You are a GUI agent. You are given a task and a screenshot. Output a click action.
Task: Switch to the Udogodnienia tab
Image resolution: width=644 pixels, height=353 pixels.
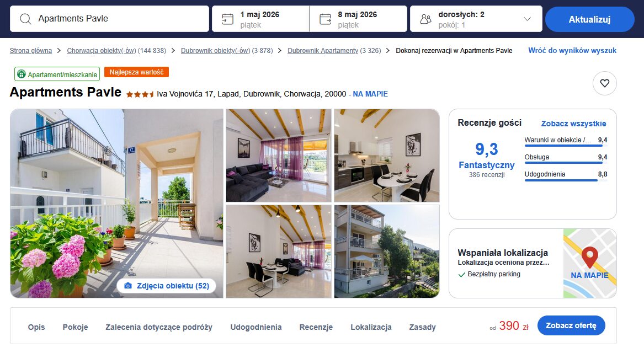[x=256, y=327]
